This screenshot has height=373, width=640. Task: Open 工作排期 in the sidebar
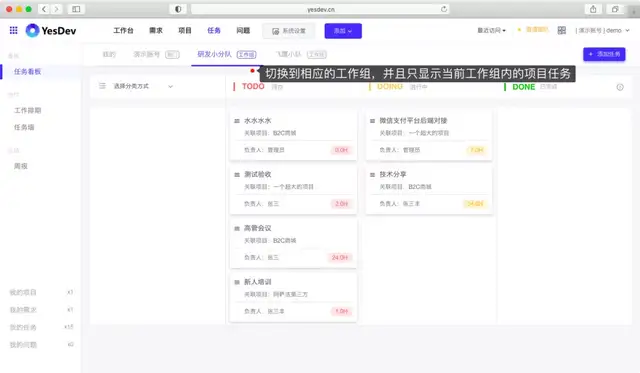tap(27, 111)
